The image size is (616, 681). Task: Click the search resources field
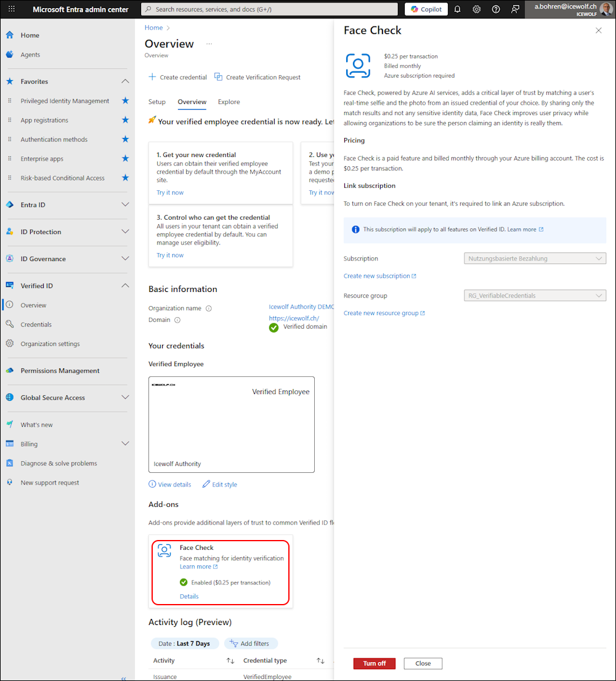point(269,9)
